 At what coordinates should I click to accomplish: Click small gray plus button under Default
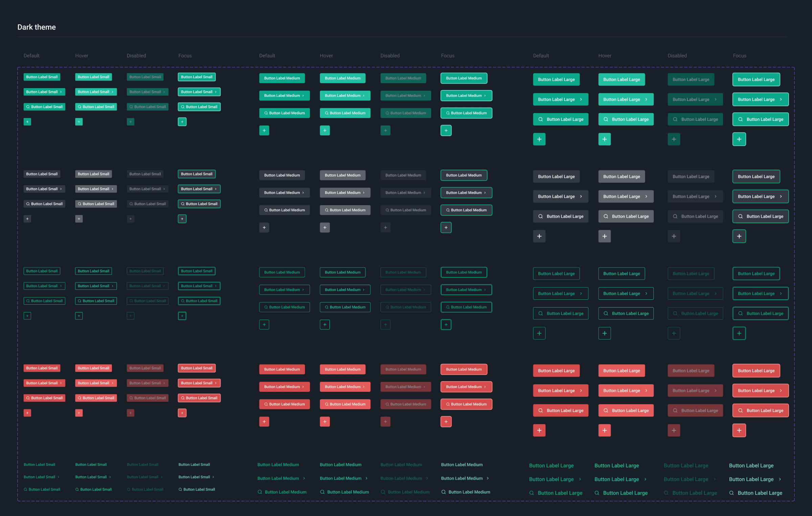27,219
